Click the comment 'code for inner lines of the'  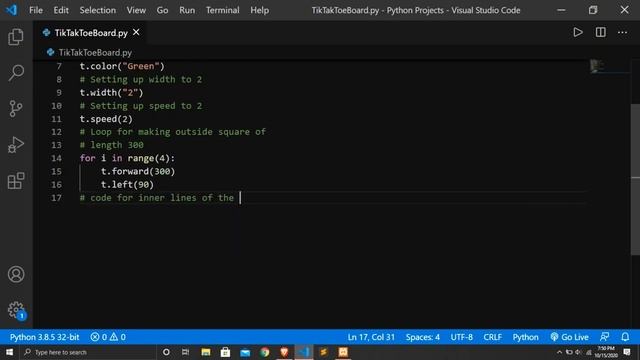point(157,198)
